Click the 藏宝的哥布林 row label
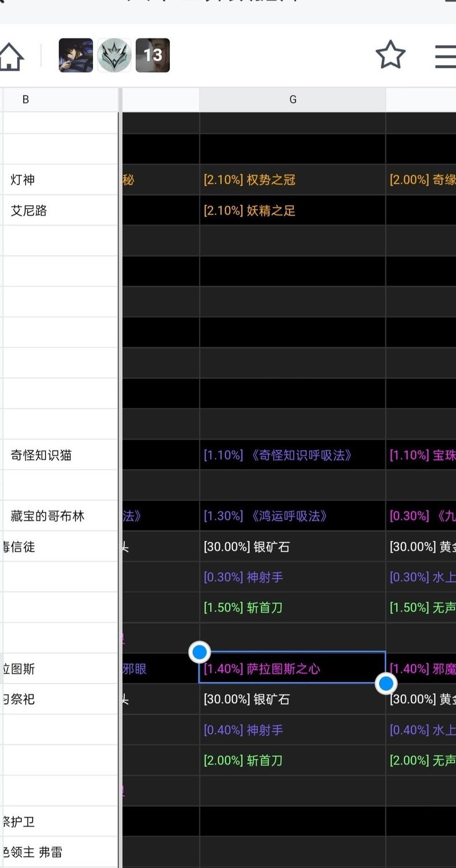 click(x=60, y=516)
